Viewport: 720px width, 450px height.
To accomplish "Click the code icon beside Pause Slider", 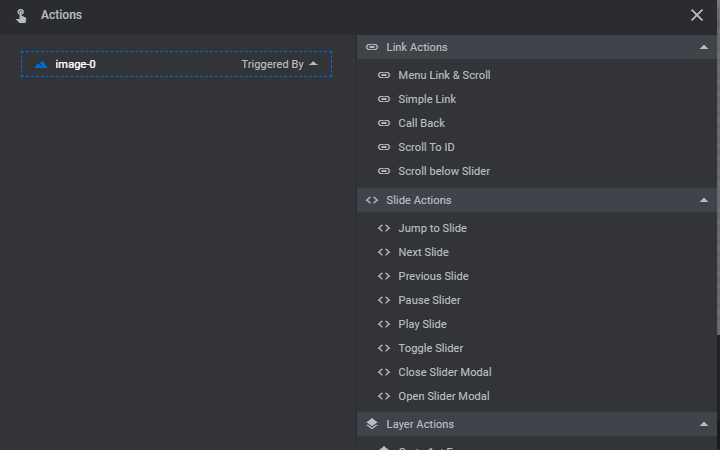I will (x=384, y=300).
